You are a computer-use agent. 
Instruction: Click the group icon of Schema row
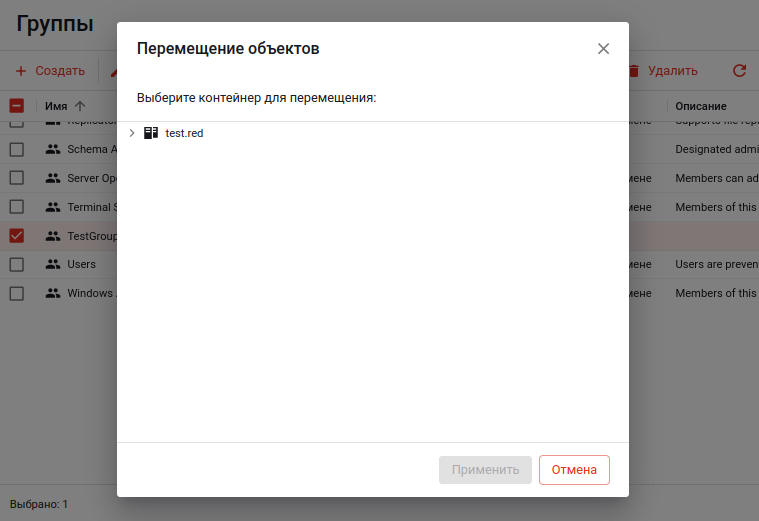(53, 149)
